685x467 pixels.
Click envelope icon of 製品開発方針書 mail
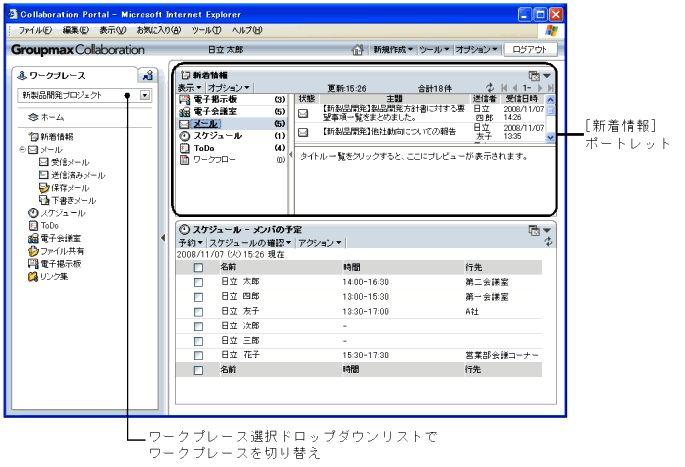click(x=303, y=114)
